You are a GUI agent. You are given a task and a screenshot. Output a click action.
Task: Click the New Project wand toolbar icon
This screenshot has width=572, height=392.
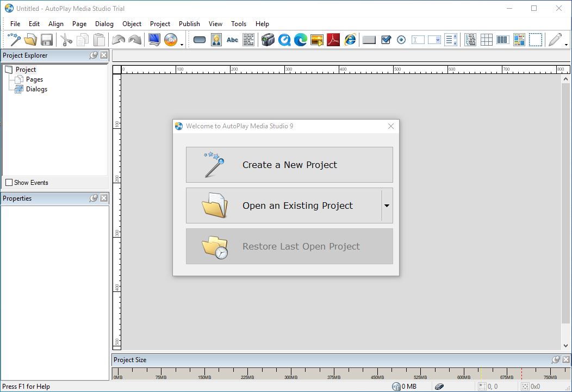pyautogui.click(x=14, y=39)
